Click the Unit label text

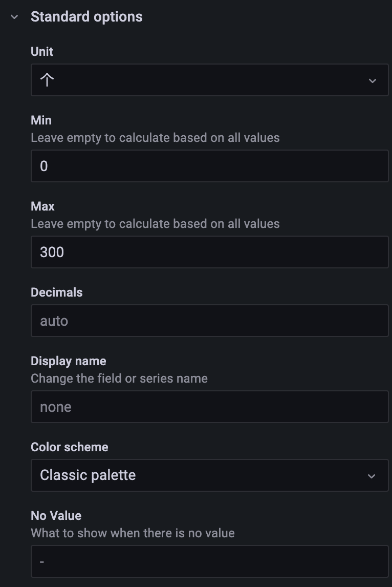click(x=42, y=52)
